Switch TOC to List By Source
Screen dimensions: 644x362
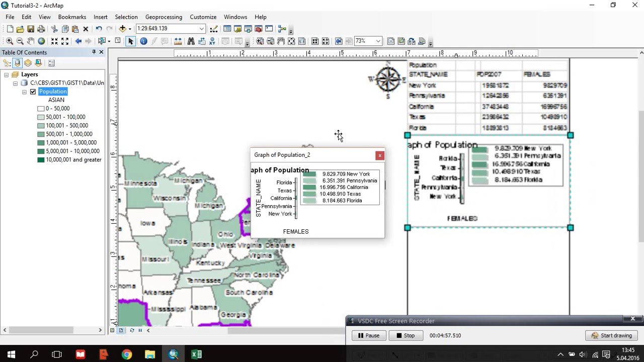[18, 63]
